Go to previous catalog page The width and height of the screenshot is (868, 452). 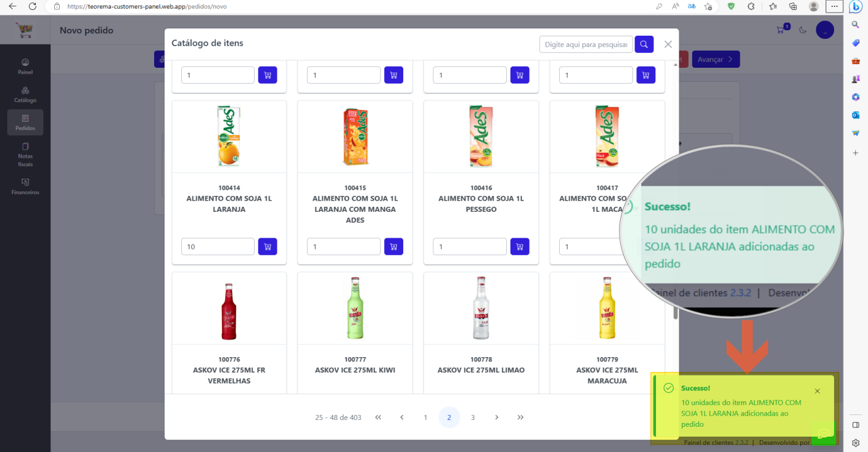(402, 417)
